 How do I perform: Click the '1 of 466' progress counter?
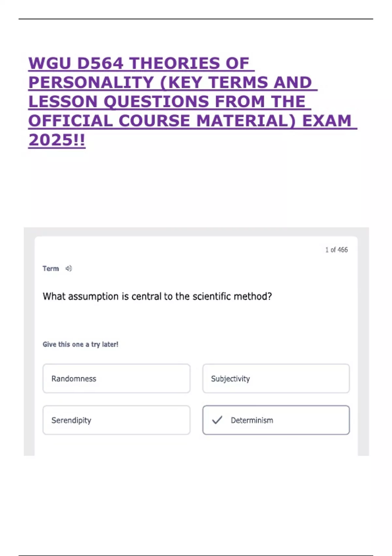[336, 250]
